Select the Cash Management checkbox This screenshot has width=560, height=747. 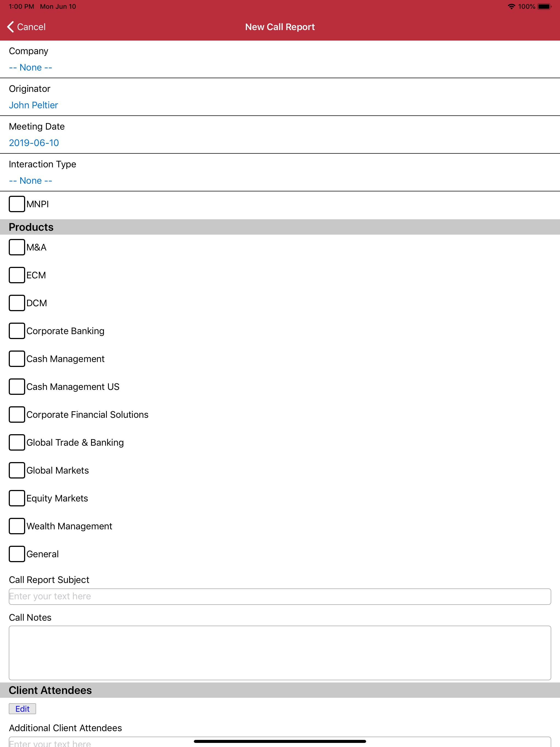(x=17, y=359)
